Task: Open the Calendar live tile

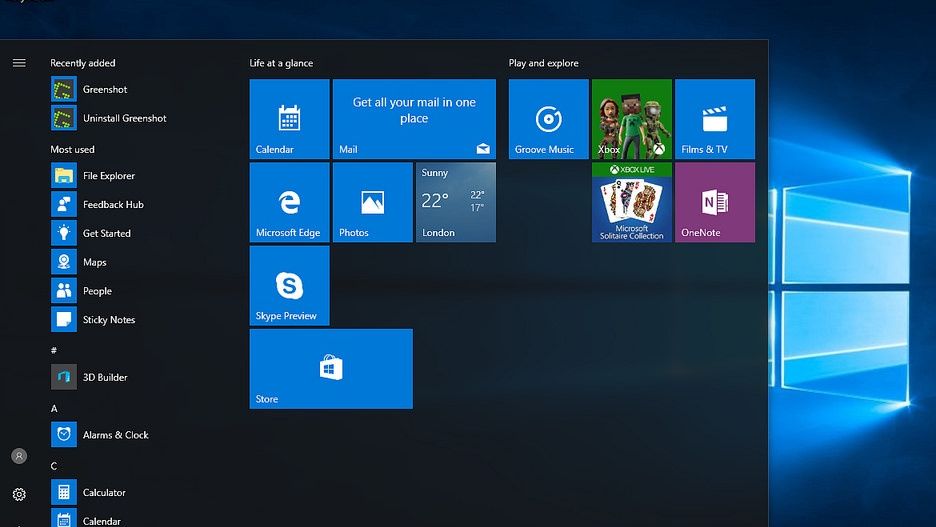Action: tap(290, 119)
